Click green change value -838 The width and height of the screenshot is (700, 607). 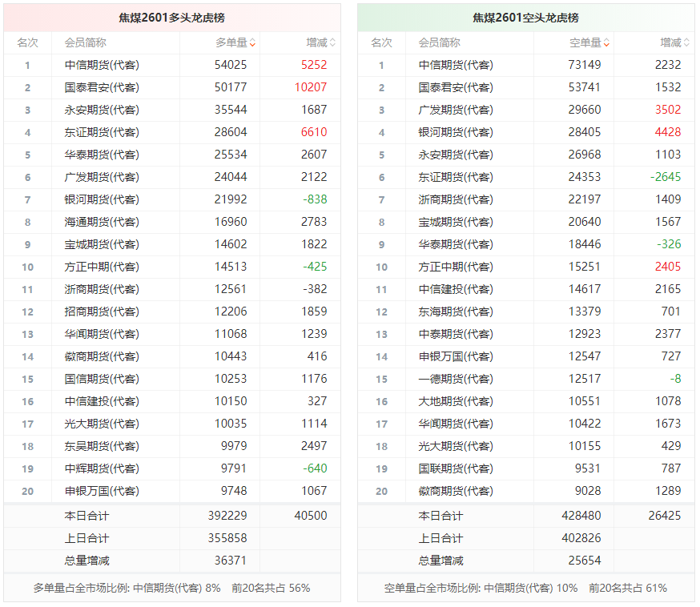[x=316, y=199]
